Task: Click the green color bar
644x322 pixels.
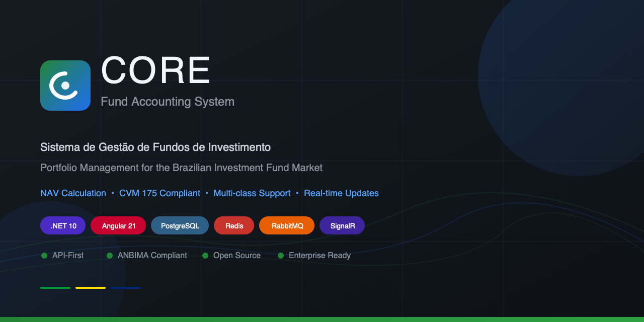Action: pyautogui.click(x=55, y=287)
